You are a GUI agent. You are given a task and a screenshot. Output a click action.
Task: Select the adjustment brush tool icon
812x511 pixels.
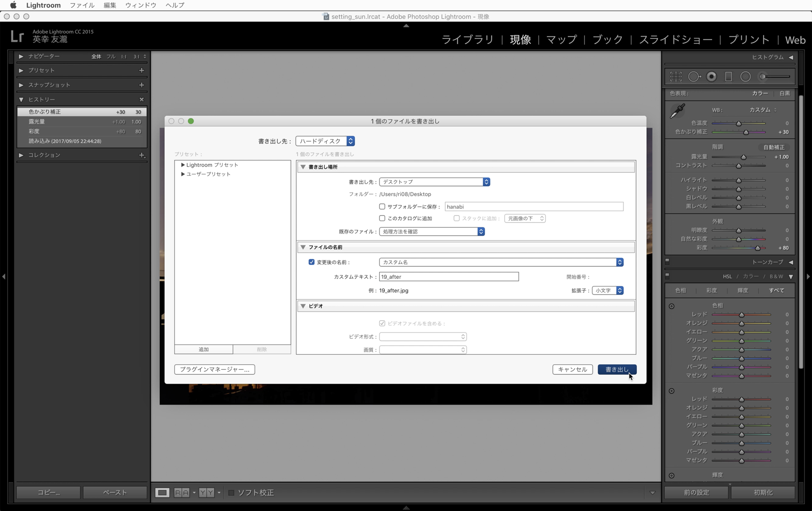tap(775, 77)
